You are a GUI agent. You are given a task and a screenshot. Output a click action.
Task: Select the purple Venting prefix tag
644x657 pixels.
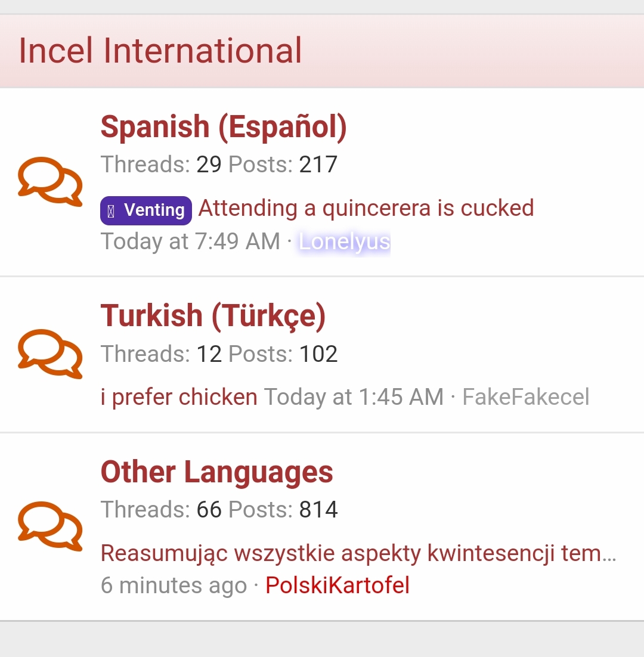146,210
